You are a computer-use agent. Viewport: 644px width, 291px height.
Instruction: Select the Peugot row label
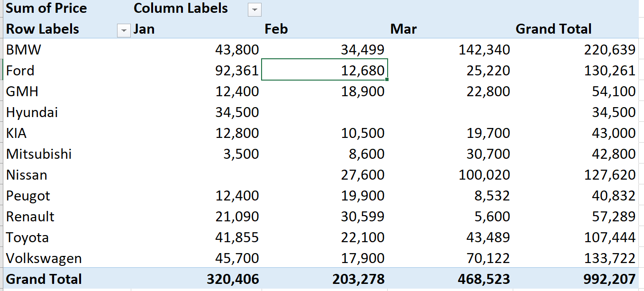[28, 196]
